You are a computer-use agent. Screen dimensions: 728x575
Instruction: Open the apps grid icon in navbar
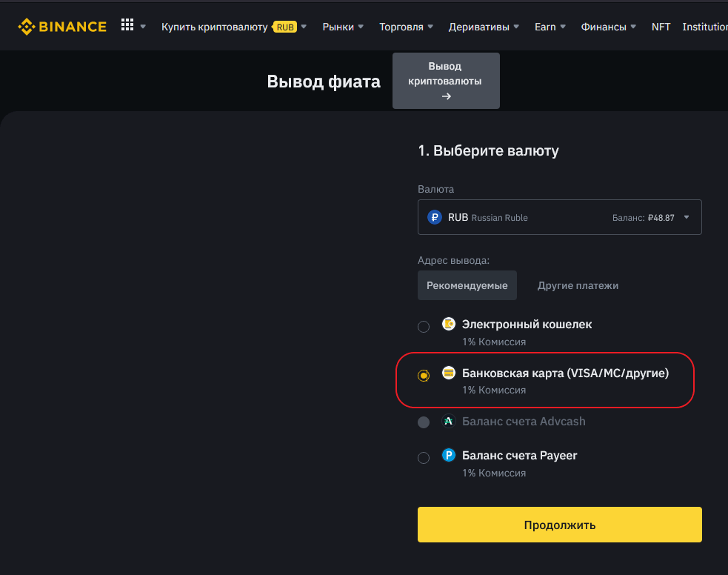click(x=127, y=24)
